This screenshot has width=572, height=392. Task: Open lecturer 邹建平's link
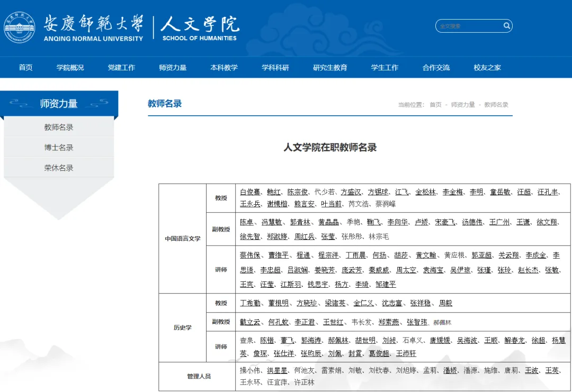[x=386, y=285]
